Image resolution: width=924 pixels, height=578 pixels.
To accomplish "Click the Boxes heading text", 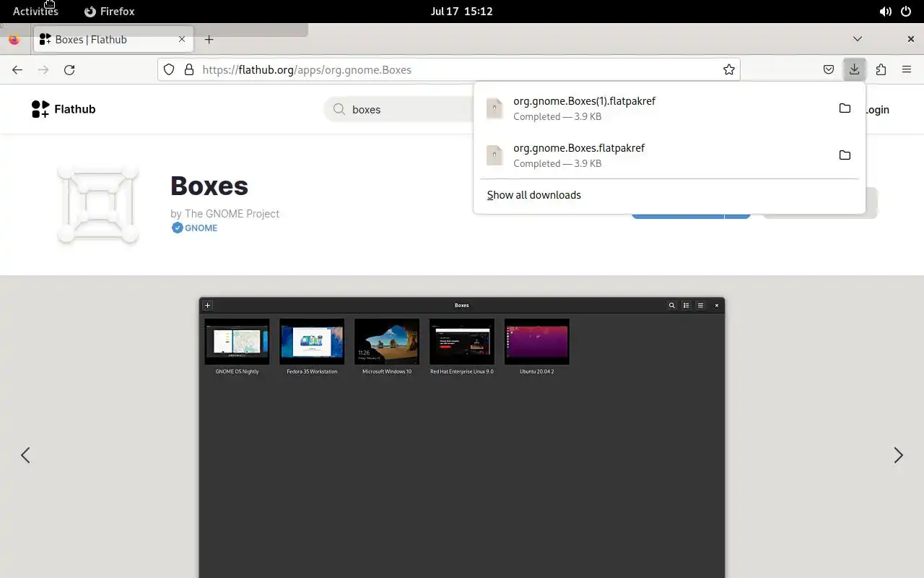I will (209, 186).
